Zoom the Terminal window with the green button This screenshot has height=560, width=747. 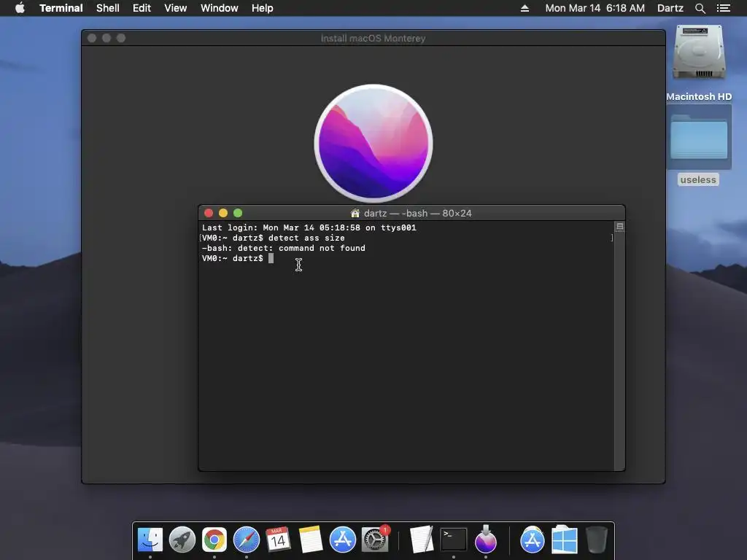pos(238,213)
